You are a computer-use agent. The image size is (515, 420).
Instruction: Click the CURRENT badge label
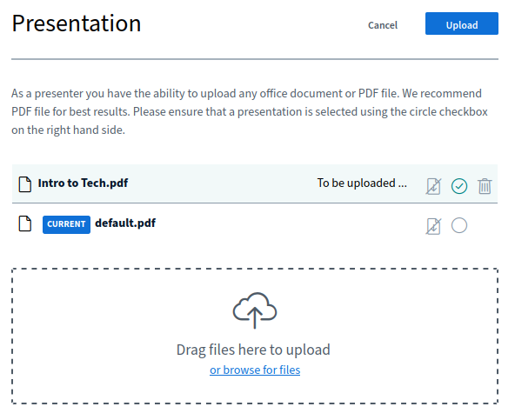pyautogui.click(x=66, y=224)
